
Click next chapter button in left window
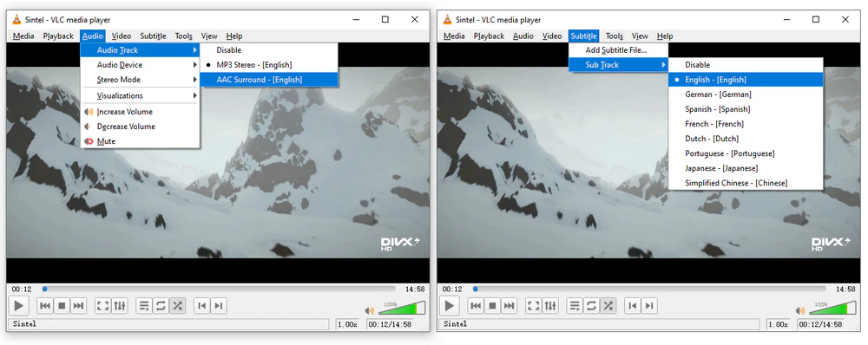219,305
